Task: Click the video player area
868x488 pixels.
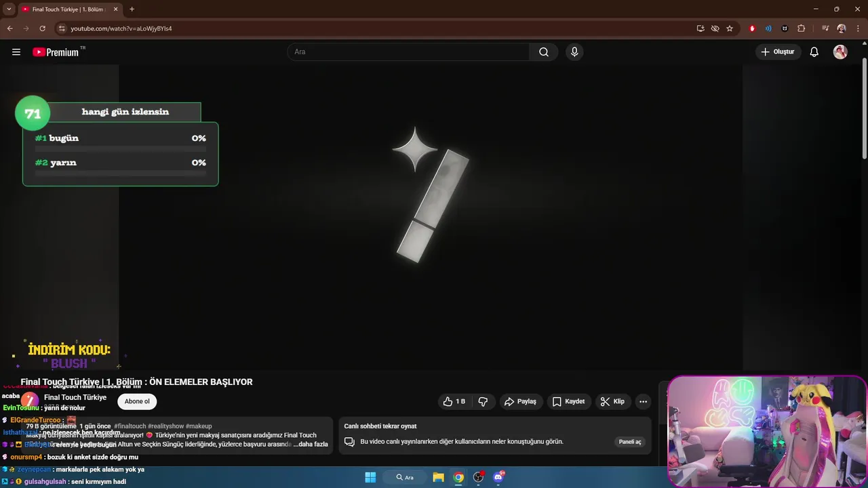Action: 431,217
